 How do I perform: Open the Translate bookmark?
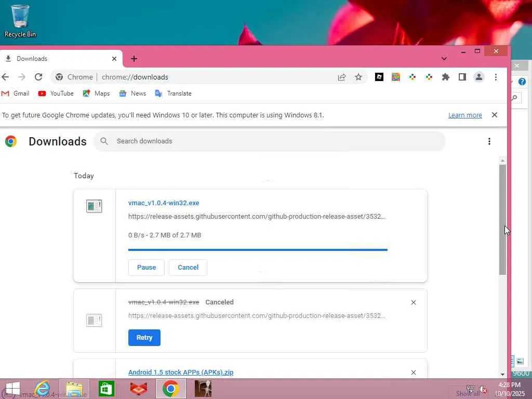coord(173,94)
